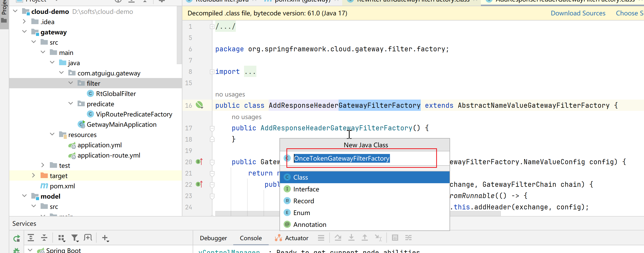This screenshot has height=253, width=644.
Task: Click the Actuator tab icon
Action: click(x=278, y=238)
